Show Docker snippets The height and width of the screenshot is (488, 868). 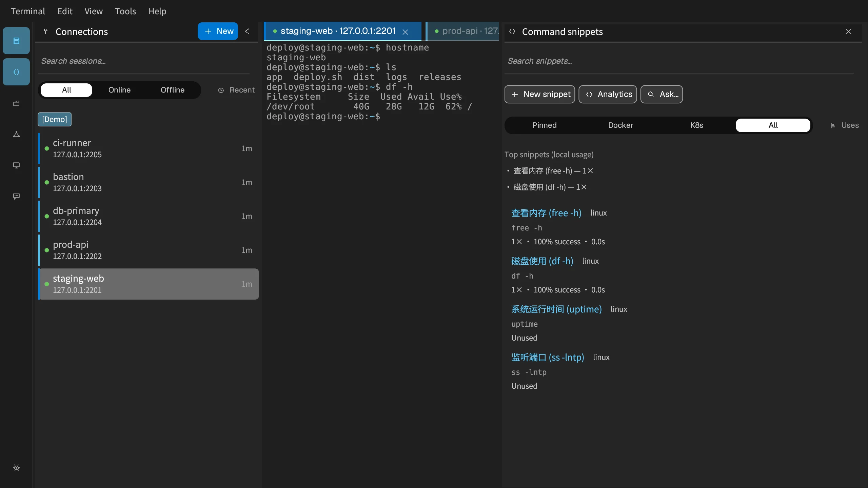pos(620,125)
